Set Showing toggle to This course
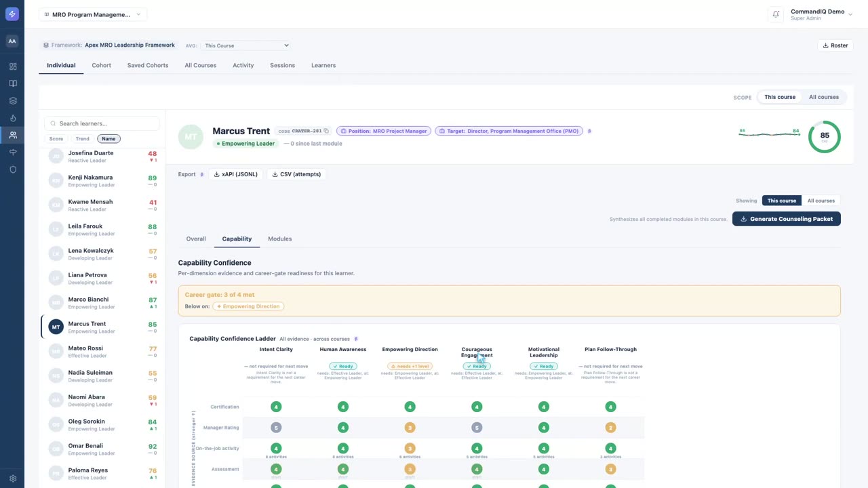This screenshot has height=488, width=868. [x=782, y=201]
